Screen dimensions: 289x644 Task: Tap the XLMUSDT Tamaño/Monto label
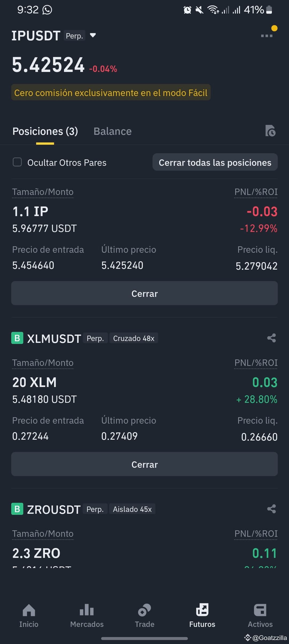(x=43, y=363)
